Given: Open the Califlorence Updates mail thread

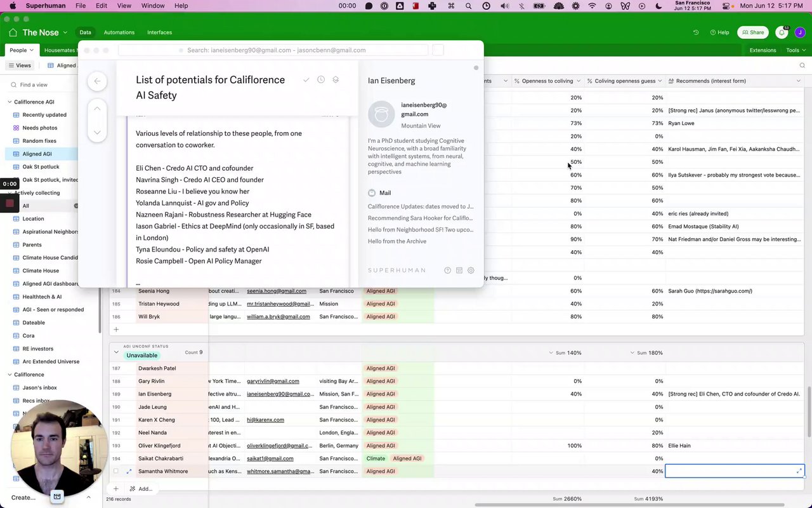Looking at the screenshot, I should (421, 206).
